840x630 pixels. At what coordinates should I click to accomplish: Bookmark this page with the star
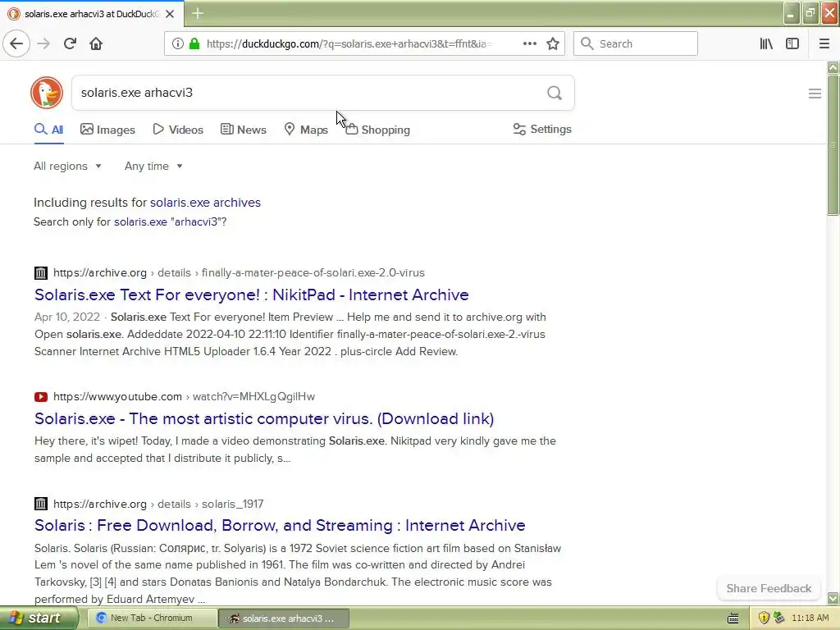click(553, 44)
